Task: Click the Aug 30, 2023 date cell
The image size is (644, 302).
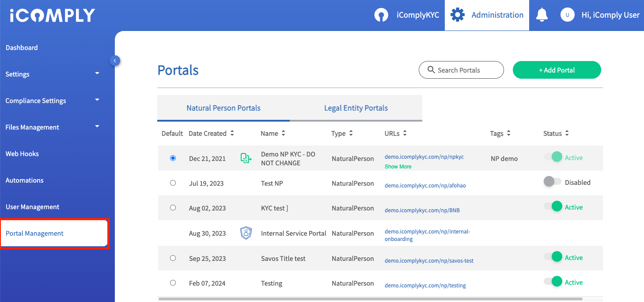Action: [x=207, y=233]
